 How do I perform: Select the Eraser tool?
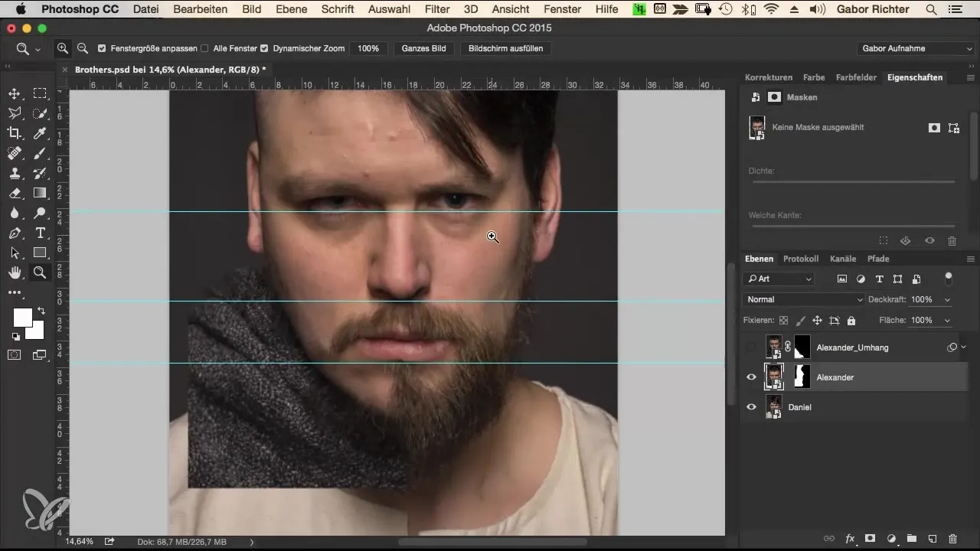(15, 193)
